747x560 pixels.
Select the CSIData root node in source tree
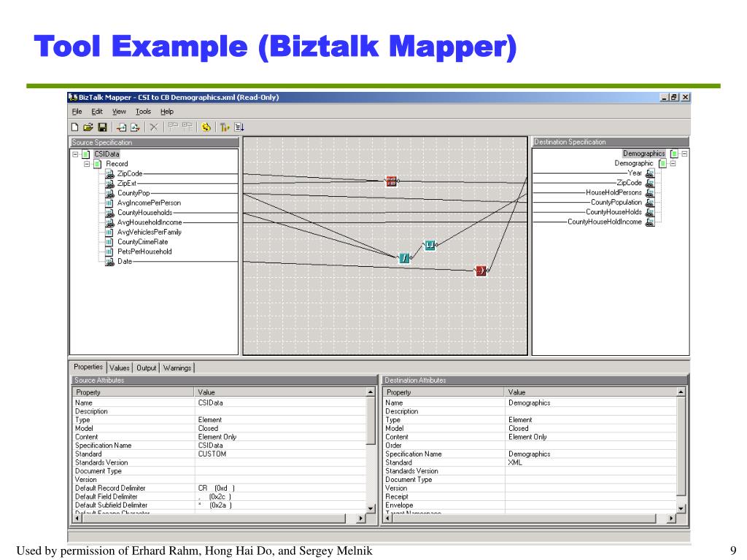click(x=107, y=154)
